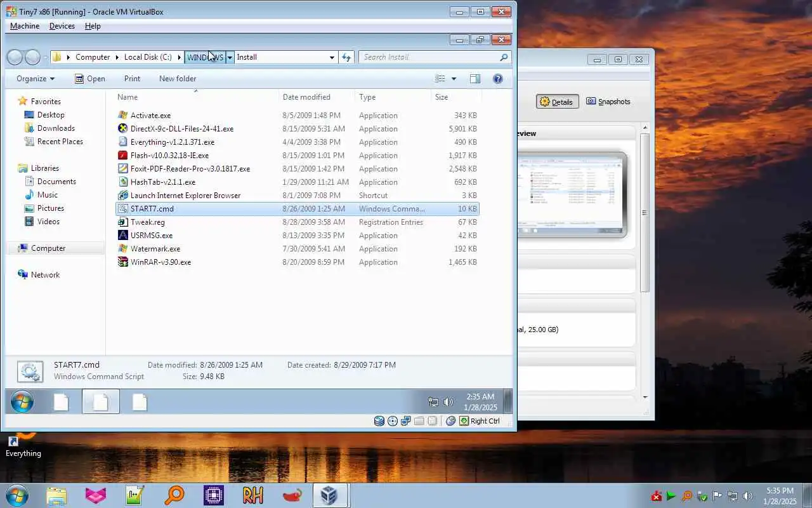Click the guest Explorer Forward arrow
Viewport: 812px width, 508px height.
[32, 57]
